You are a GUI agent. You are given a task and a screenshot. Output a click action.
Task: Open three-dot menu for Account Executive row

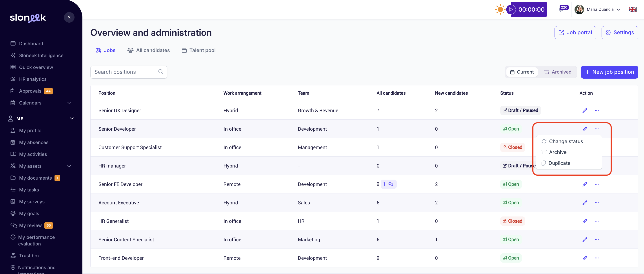click(x=597, y=203)
